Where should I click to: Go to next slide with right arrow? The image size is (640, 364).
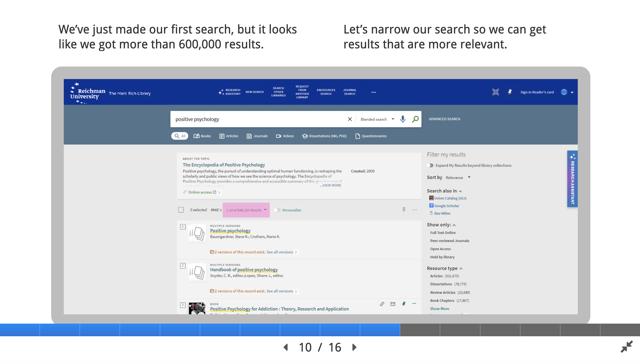pos(354,347)
